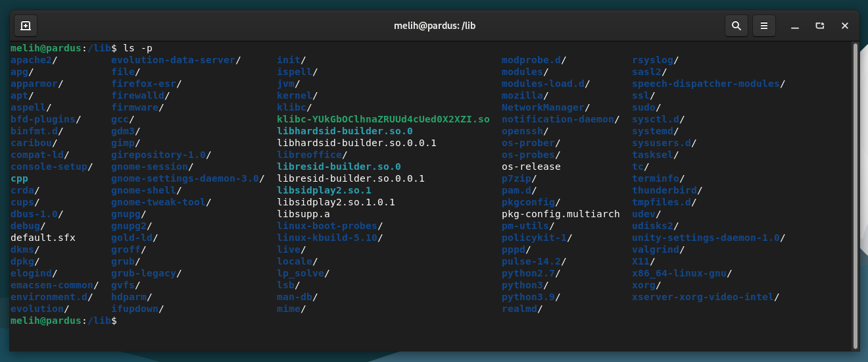Image resolution: width=868 pixels, height=362 pixels.
Task: Click the 'grub-legacy/' entry
Action: (x=147, y=273)
